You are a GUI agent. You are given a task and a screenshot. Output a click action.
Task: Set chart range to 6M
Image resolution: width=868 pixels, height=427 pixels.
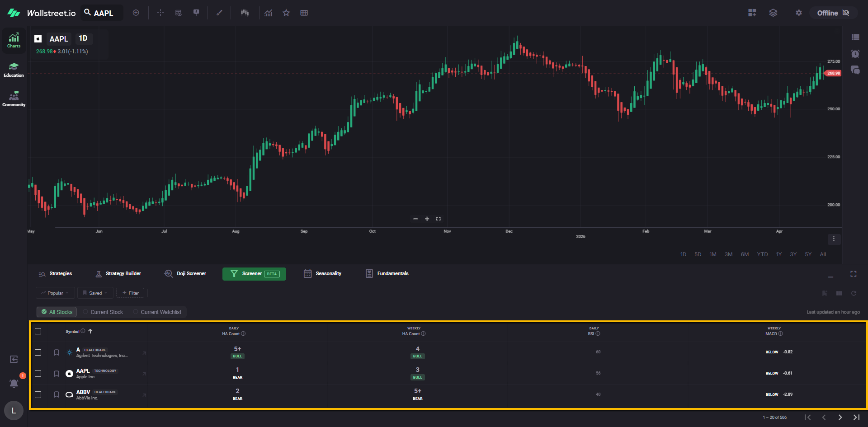pyautogui.click(x=745, y=254)
